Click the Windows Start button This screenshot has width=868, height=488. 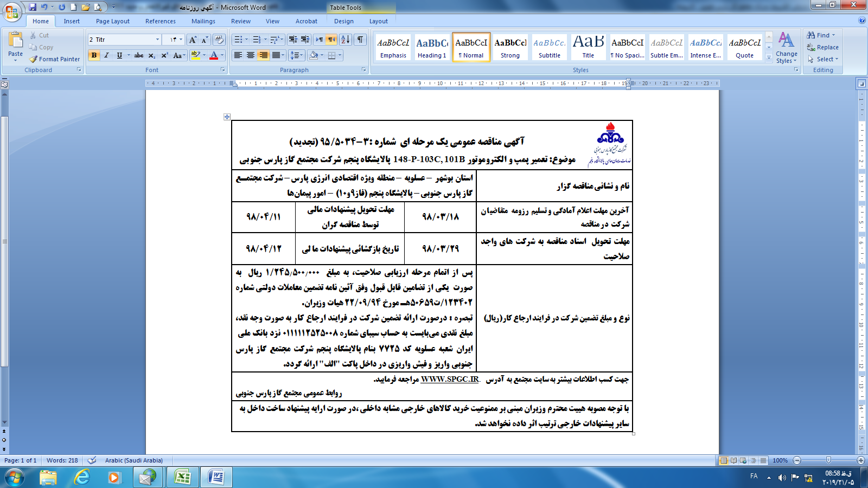point(14,477)
